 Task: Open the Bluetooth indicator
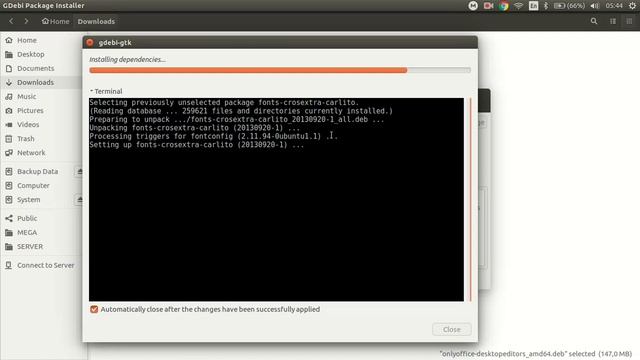(546, 6)
